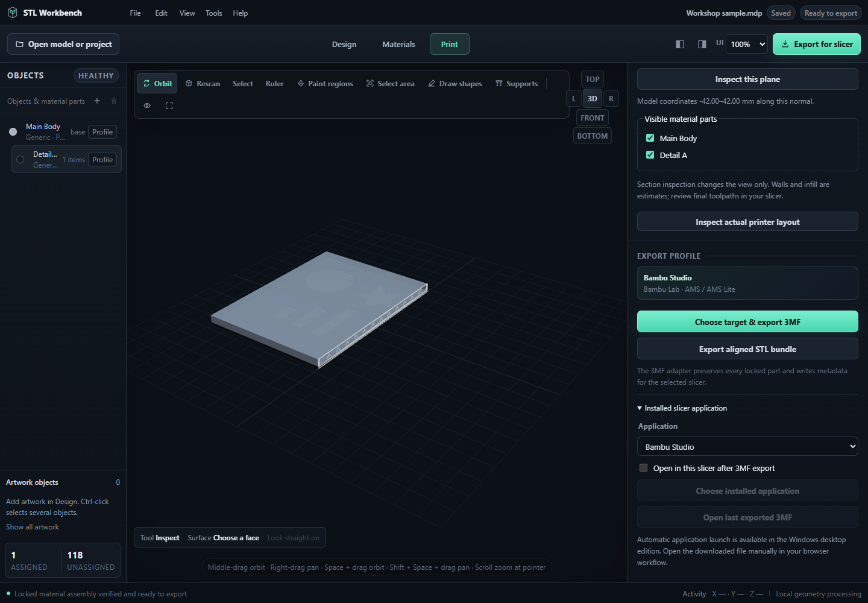This screenshot has height=603, width=868.
Task: Switch to the Design tab
Action: (x=344, y=44)
